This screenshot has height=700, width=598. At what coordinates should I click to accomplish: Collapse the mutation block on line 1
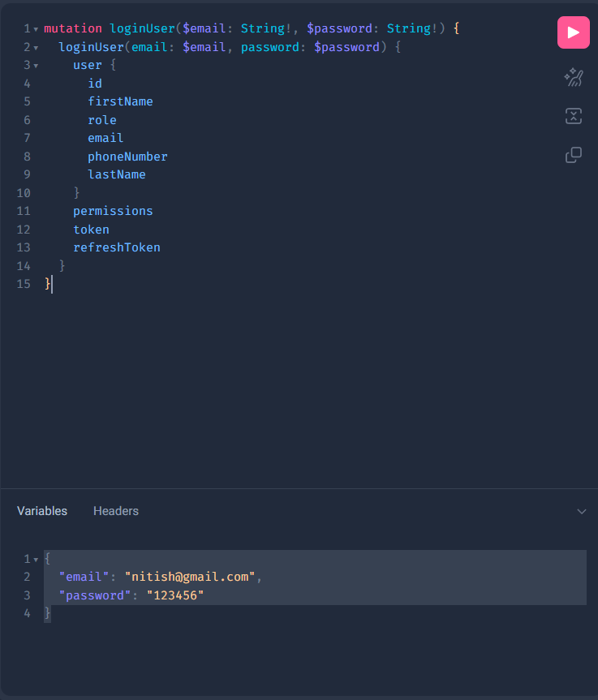pos(36,29)
